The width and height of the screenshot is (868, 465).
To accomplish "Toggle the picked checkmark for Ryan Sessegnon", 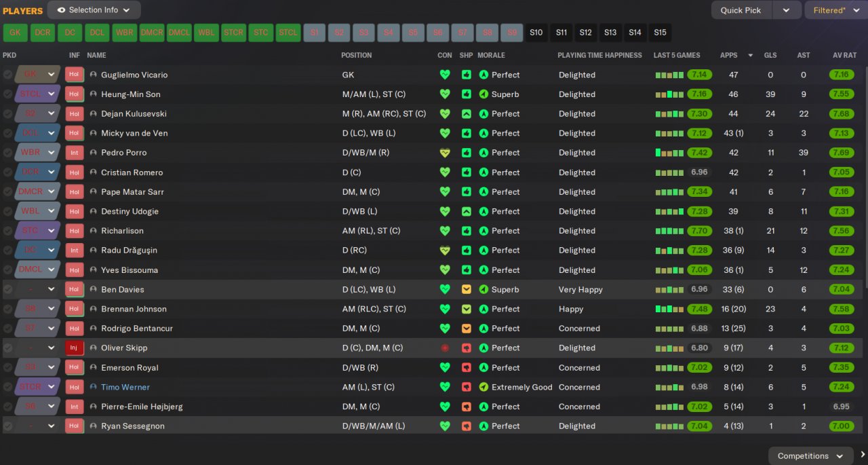I will 7,426.
